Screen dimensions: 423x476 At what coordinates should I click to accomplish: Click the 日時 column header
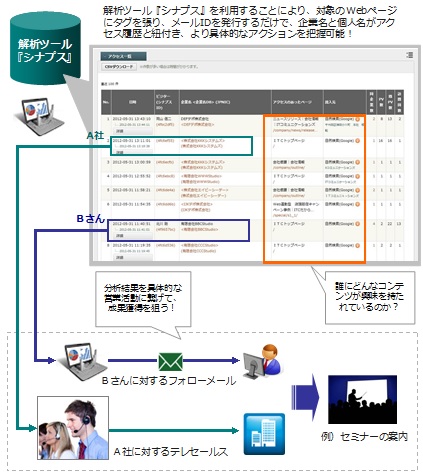[x=132, y=102]
